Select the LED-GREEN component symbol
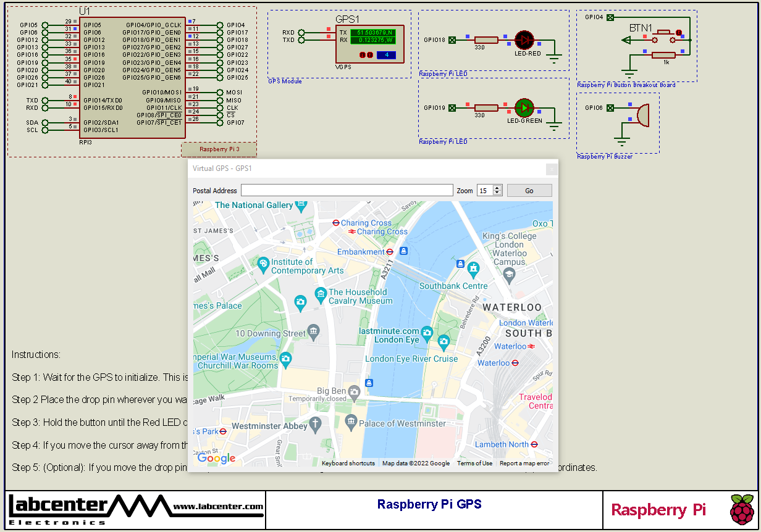This screenshot has width=761, height=532. coord(523,109)
